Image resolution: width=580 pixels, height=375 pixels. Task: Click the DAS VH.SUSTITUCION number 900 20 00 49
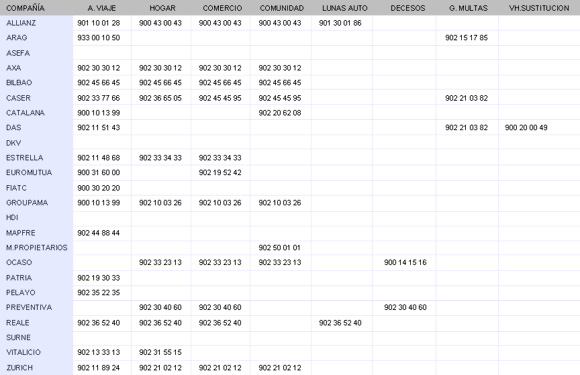tap(526, 128)
